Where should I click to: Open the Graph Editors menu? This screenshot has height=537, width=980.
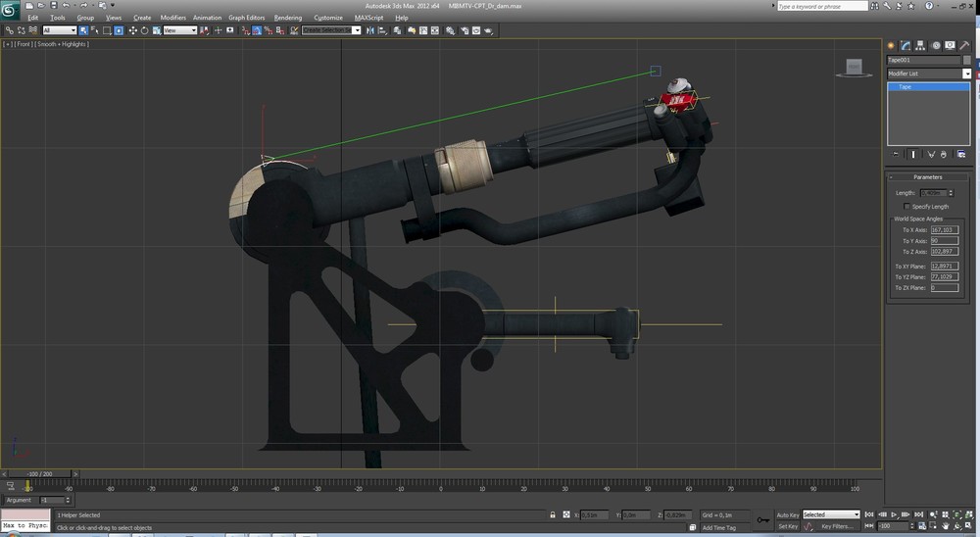(x=246, y=18)
